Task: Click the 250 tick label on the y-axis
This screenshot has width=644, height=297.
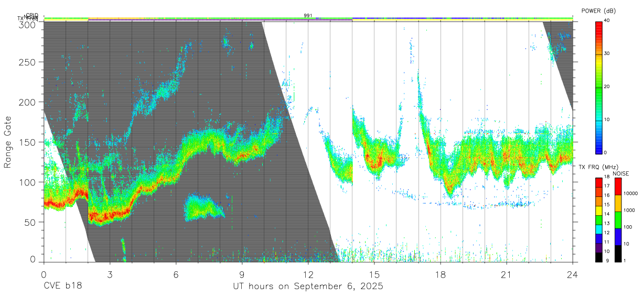Action: tap(27, 62)
